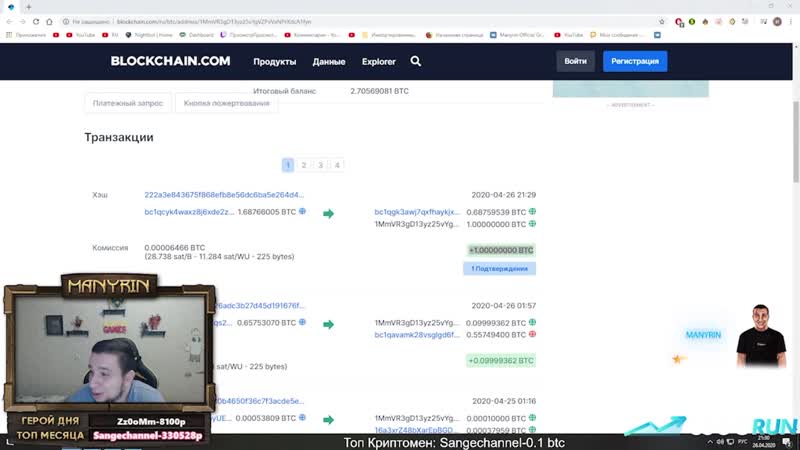The width and height of the screenshot is (800, 450).
Task: Click the Регистрация button
Action: [634, 62]
